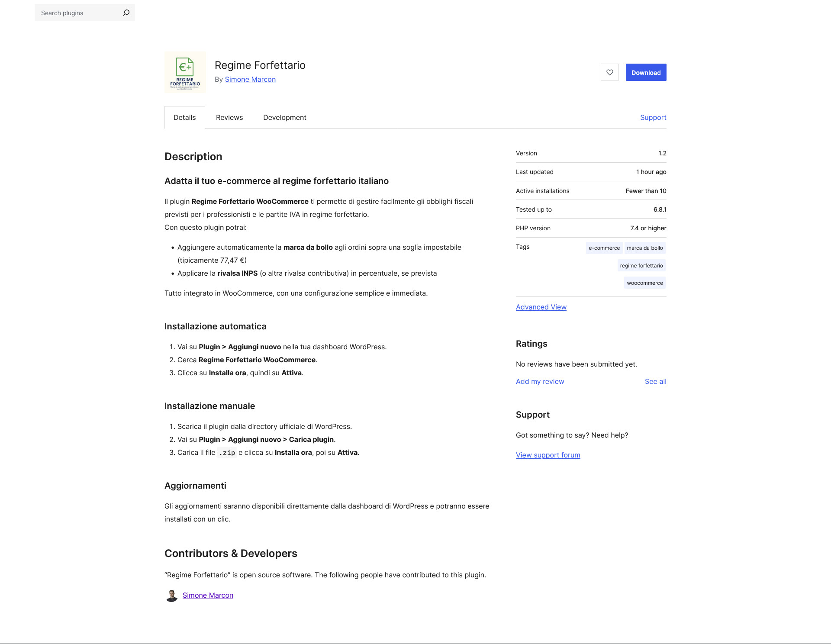Viewport: 831px width, 644px height.
Task: Click the Support heading in sidebar
Action: [533, 415]
